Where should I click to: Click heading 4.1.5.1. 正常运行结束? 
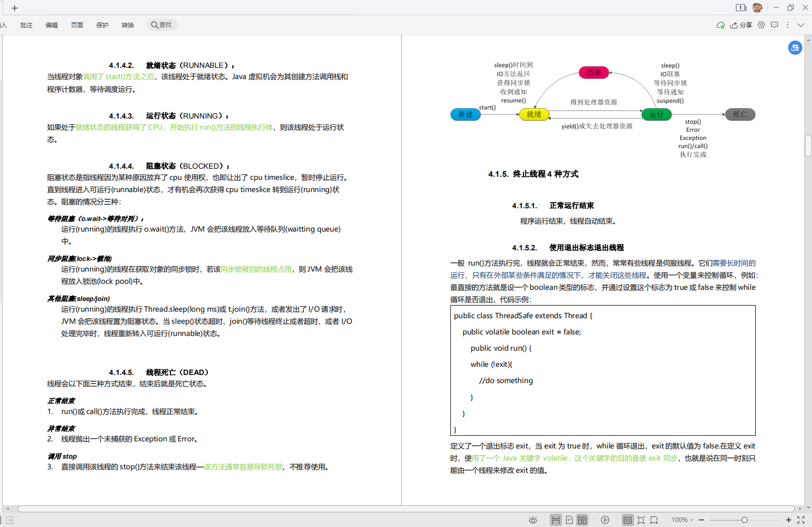(553, 206)
